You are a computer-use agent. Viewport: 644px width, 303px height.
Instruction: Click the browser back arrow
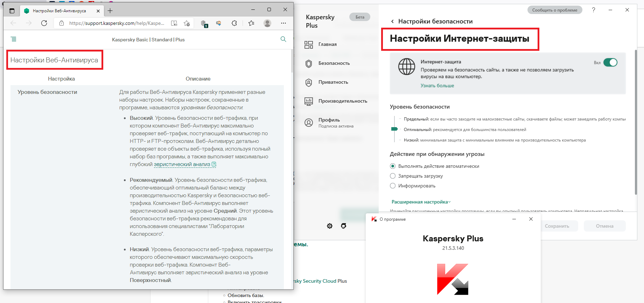13,23
